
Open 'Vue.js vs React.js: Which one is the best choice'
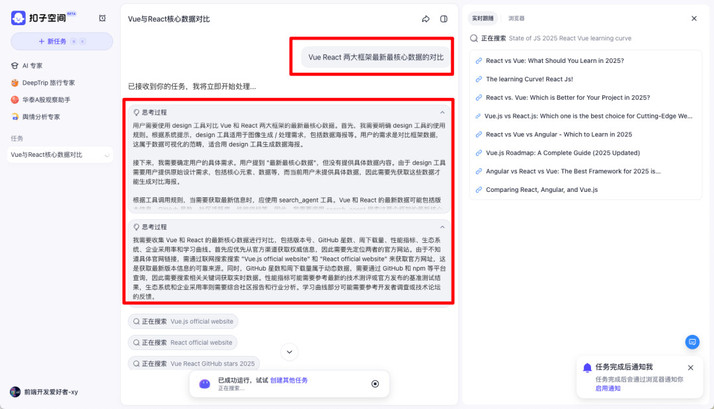(588, 116)
